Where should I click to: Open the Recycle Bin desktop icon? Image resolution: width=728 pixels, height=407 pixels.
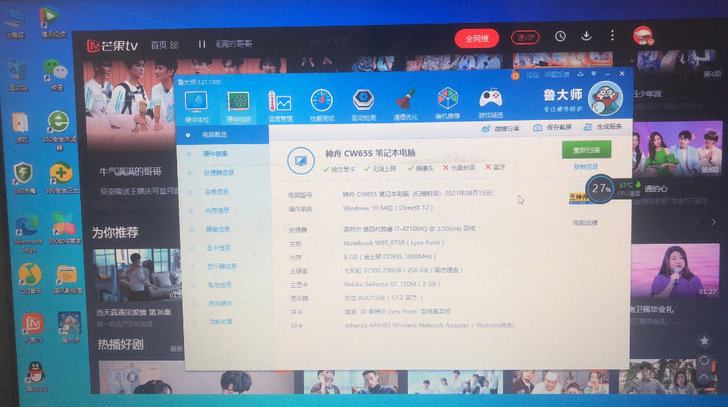[x=18, y=71]
